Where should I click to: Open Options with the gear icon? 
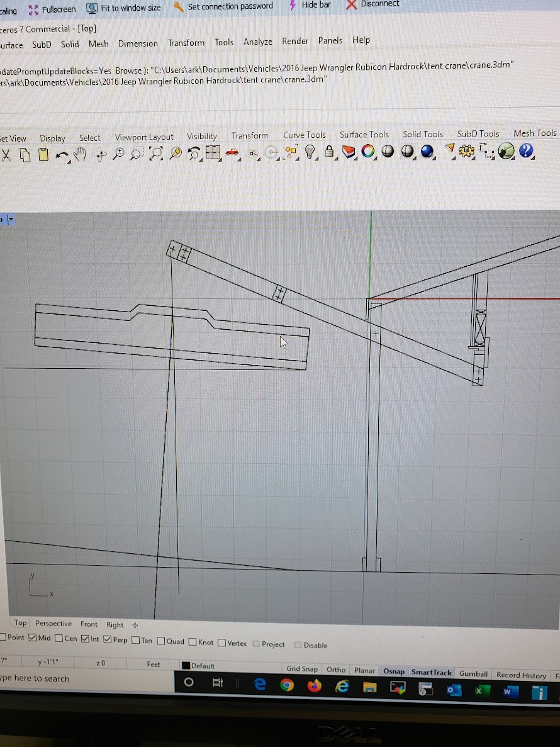point(466,151)
